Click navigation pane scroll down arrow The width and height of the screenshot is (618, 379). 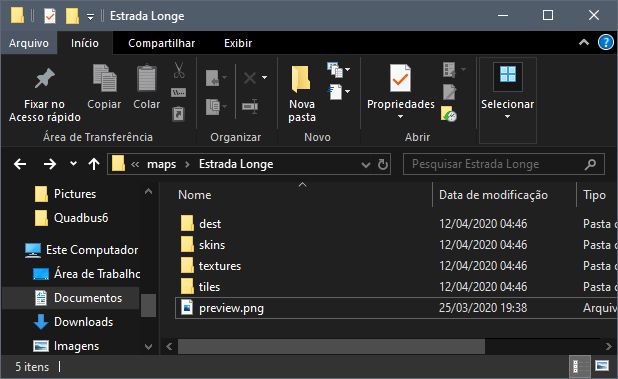149,347
